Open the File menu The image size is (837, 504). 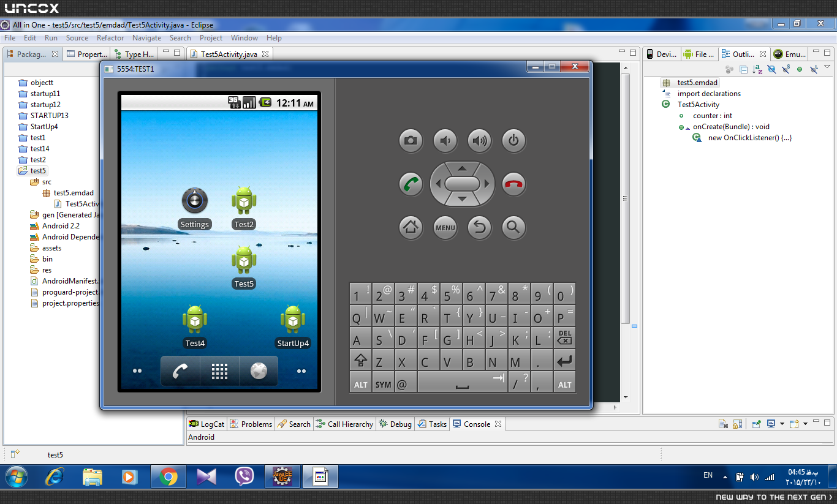pos(10,38)
